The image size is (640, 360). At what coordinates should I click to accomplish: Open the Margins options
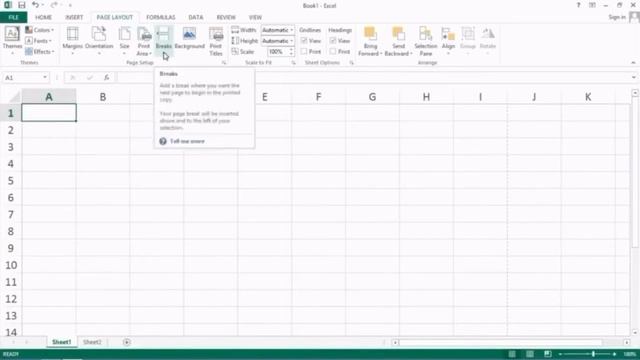73,40
